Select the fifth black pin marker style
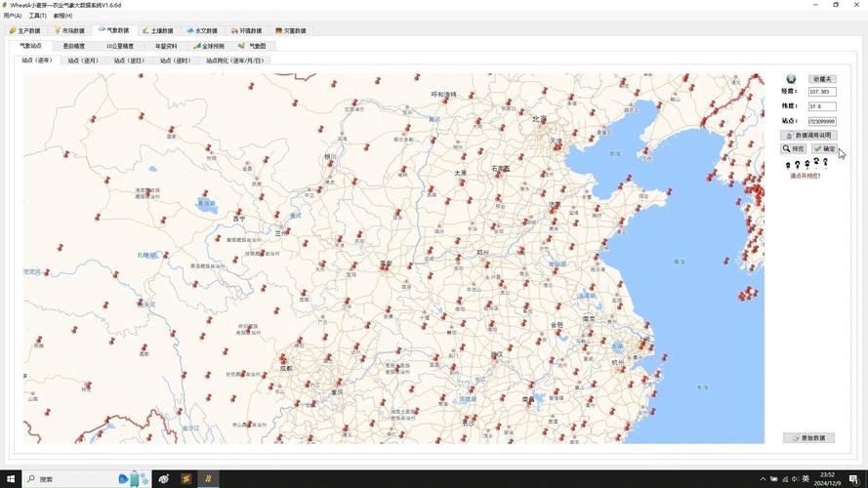Screen dimensions: 868x488 click(x=825, y=162)
